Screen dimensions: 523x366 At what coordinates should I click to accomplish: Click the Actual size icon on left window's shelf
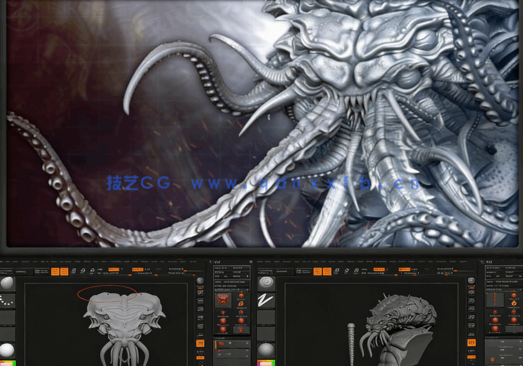[200, 309]
